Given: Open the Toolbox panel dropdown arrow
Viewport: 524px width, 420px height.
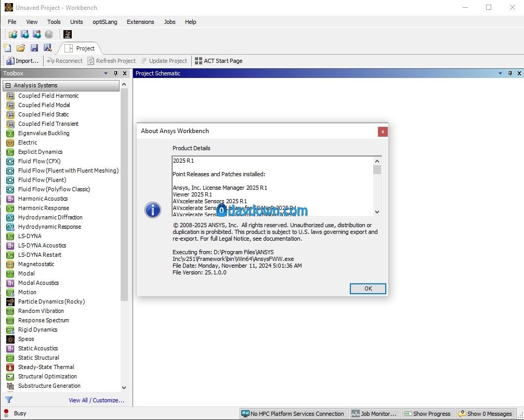Looking at the screenshot, I should [106, 73].
